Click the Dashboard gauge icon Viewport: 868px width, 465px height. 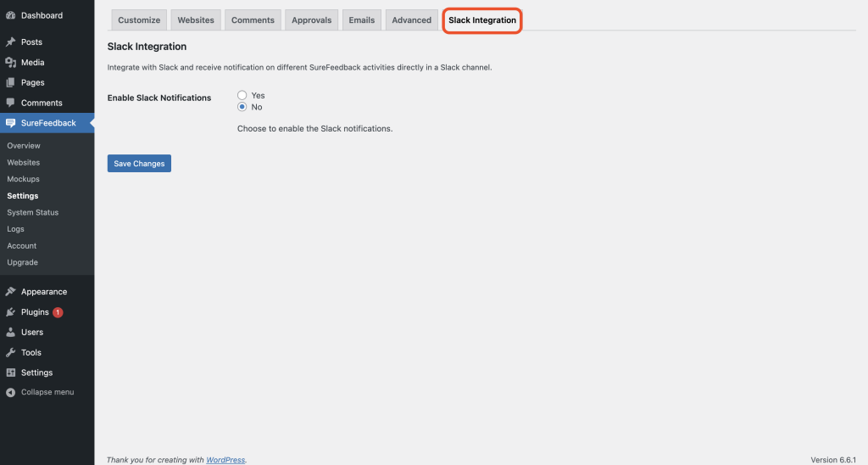[x=10, y=15]
